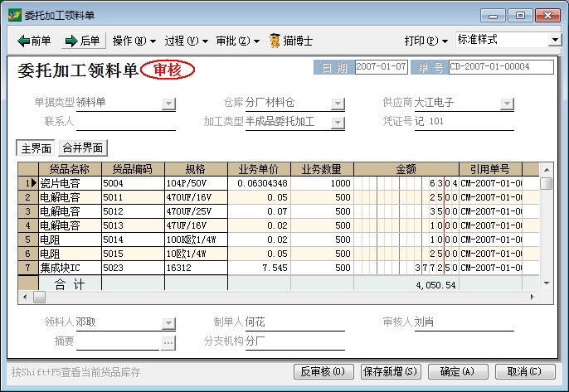The width and height of the screenshot is (569, 392).
Task: Click the 引用单号 column header
Action: 491,169
